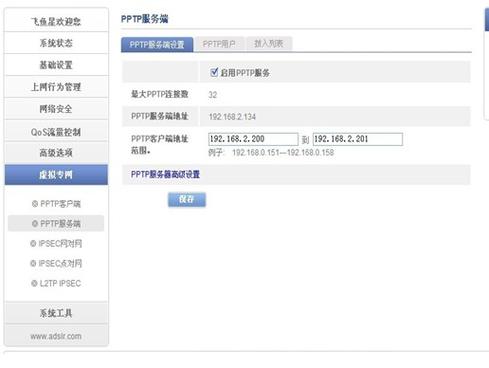Open 系统状态 sidebar menu

point(56,43)
